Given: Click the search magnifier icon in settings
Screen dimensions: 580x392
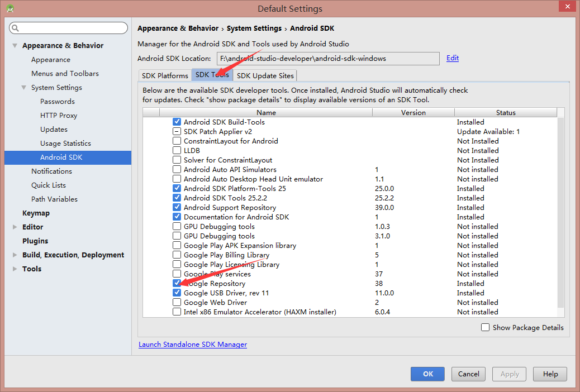Looking at the screenshot, I should [15, 28].
